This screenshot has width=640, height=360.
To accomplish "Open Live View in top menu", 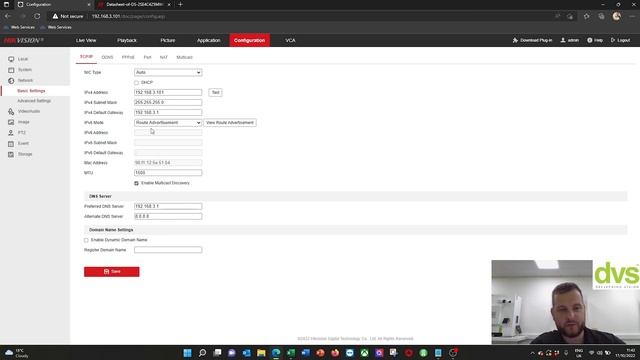I will coord(86,40).
